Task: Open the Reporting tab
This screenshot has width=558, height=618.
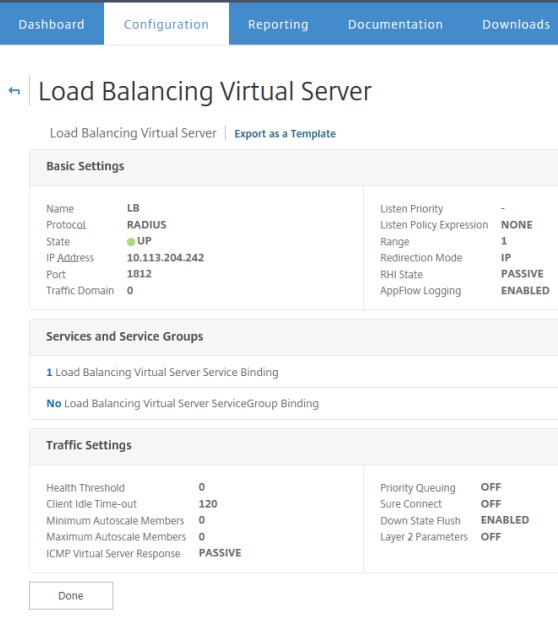Action: coord(278,24)
